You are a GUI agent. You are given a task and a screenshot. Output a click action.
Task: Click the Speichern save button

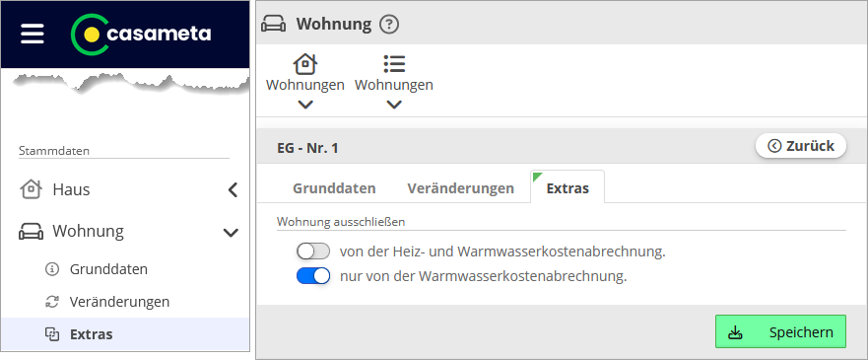[780, 331]
